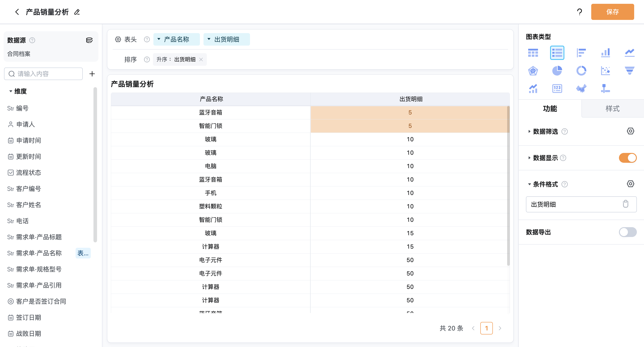Edit the report title with the pencil icon
Screen dimensions: 644x347
coord(77,12)
